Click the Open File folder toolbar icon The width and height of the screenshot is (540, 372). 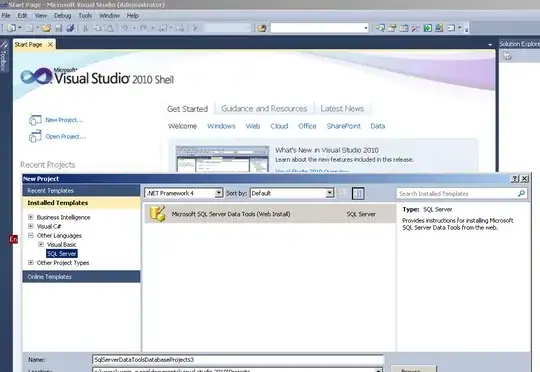pyautogui.click(x=46, y=28)
